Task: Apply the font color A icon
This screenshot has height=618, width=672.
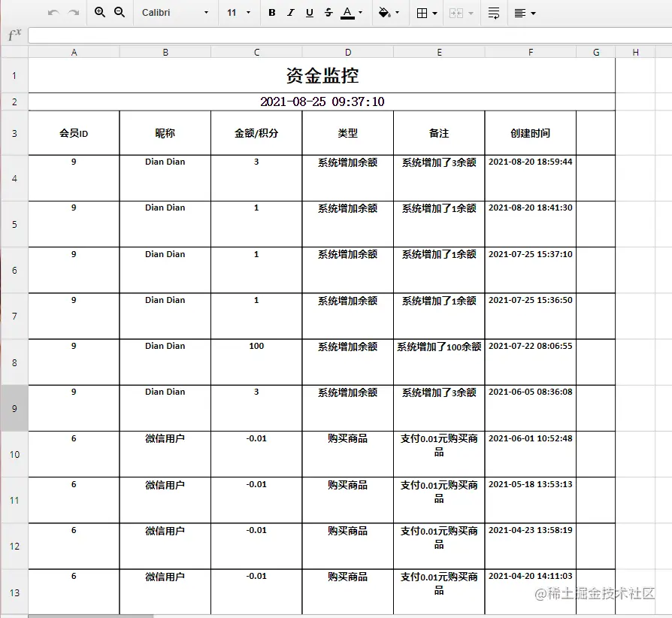Action: point(347,13)
